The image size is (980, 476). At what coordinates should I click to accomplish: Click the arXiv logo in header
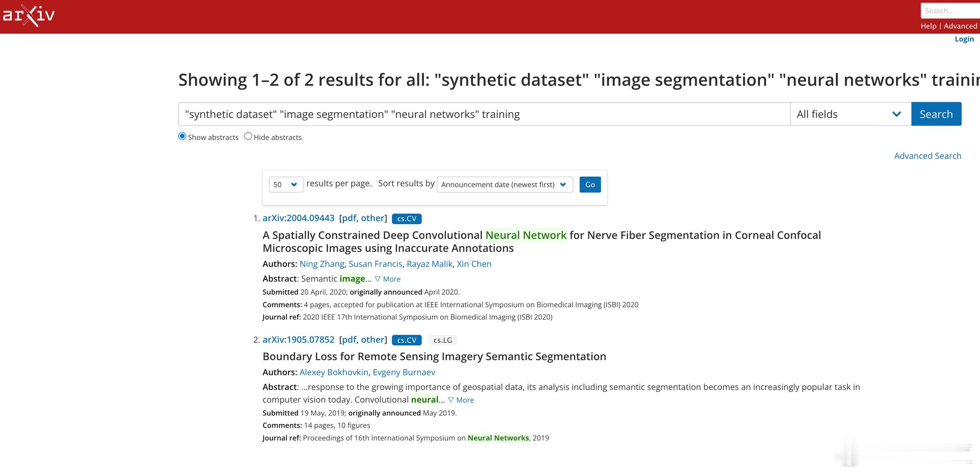pos(29,16)
